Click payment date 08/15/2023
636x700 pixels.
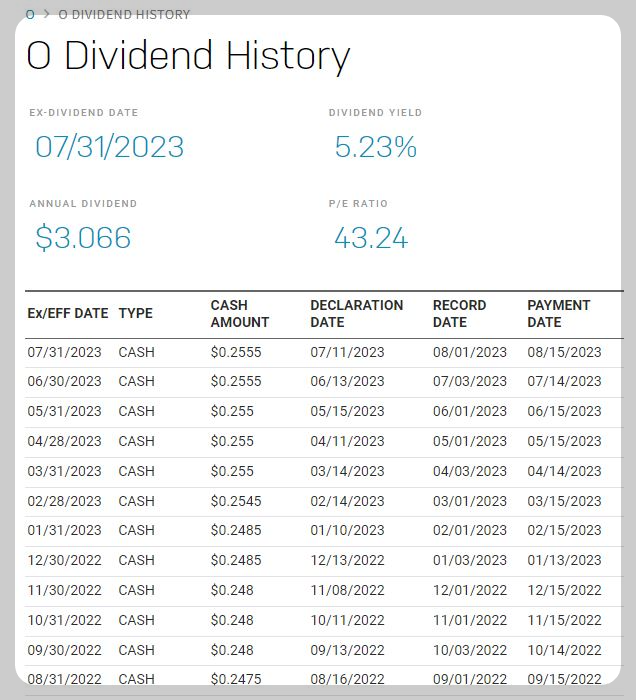pos(565,352)
